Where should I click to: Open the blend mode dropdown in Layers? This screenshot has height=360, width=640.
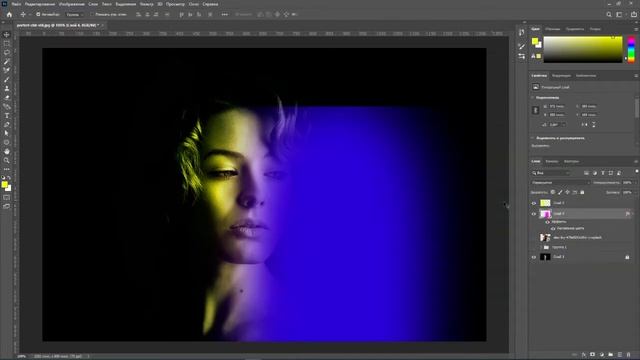(x=560, y=182)
